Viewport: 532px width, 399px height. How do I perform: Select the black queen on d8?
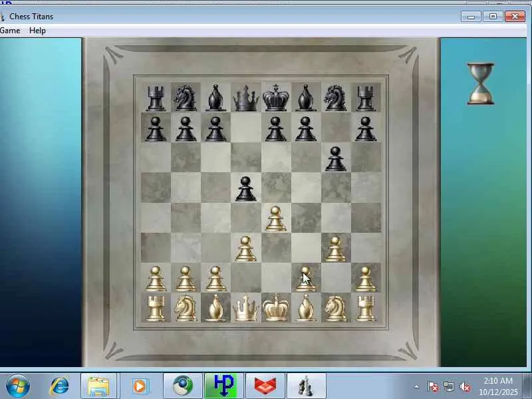point(245,98)
